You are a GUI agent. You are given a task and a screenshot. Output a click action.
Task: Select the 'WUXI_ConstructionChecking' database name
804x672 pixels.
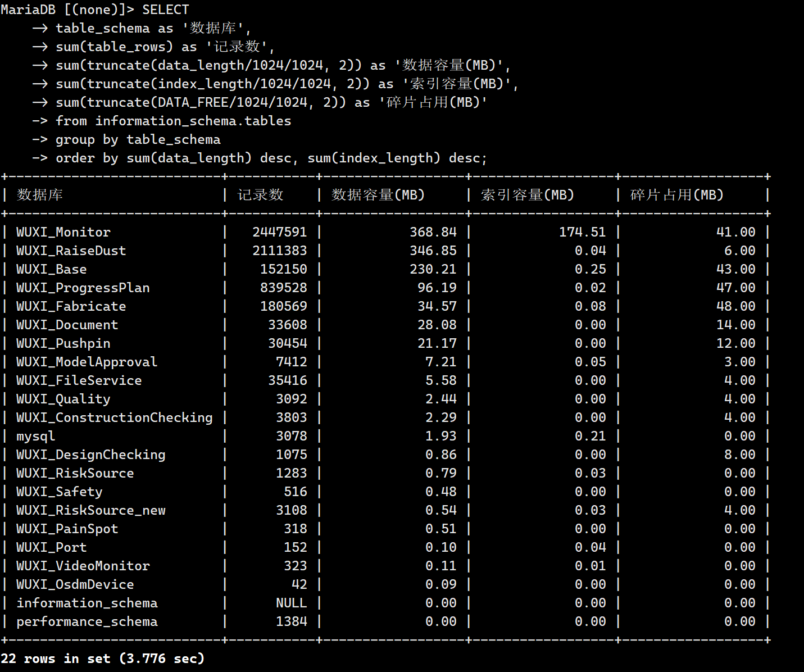(x=115, y=417)
